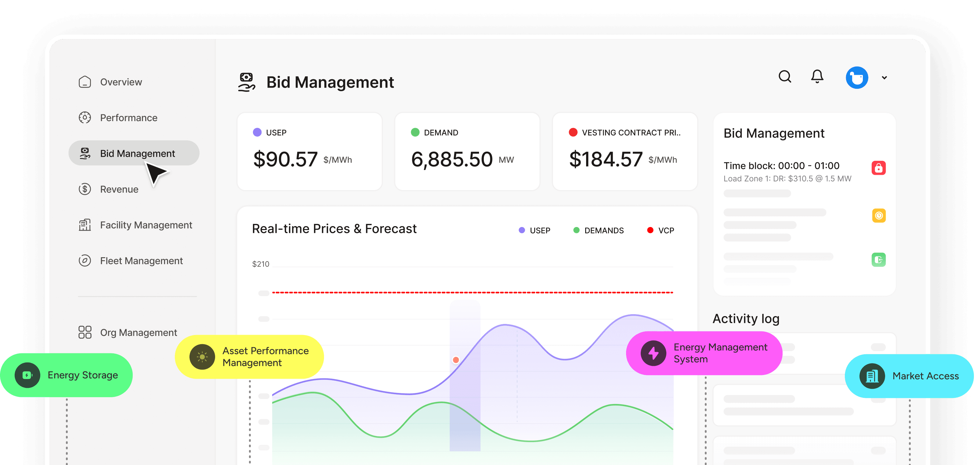Click the Facility Management building icon
Image resolution: width=980 pixels, height=465 pixels.
pyautogui.click(x=85, y=225)
